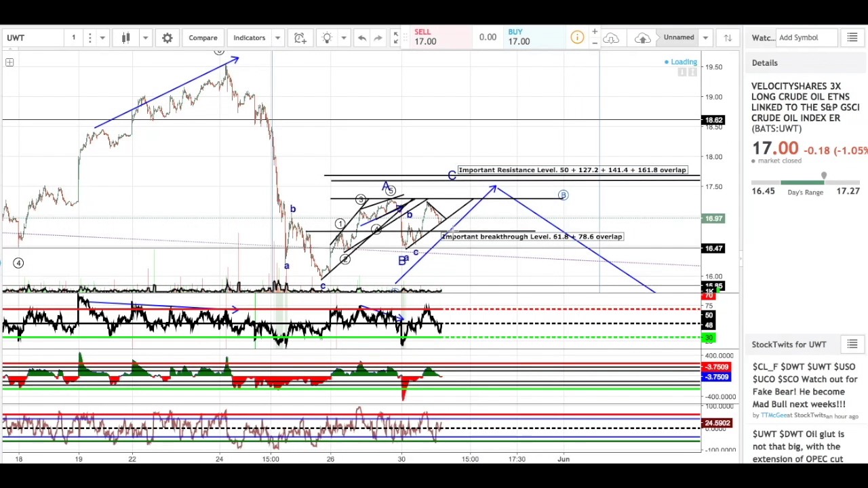Click the up-down arrows toolbar icon

(728, 38)
